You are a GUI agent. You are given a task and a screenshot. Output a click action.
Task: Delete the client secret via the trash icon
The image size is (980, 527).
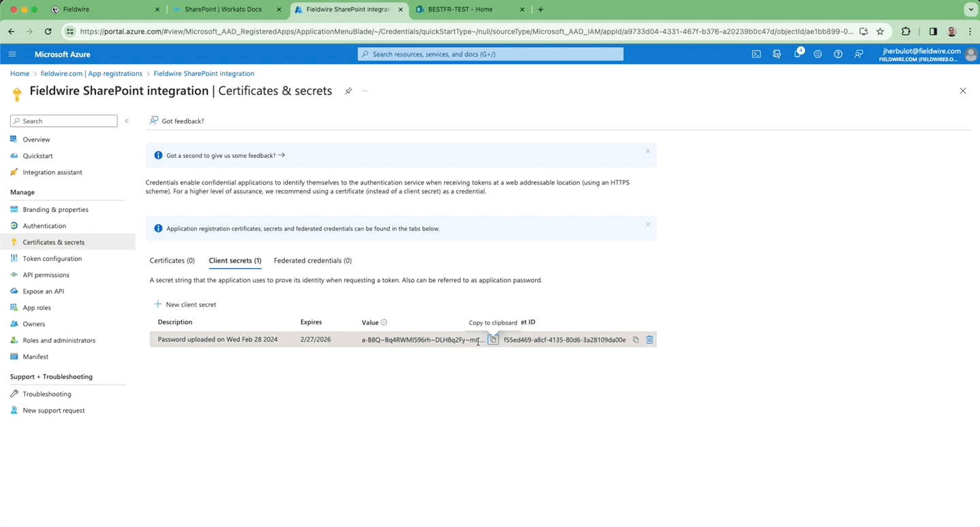[649, 339]
